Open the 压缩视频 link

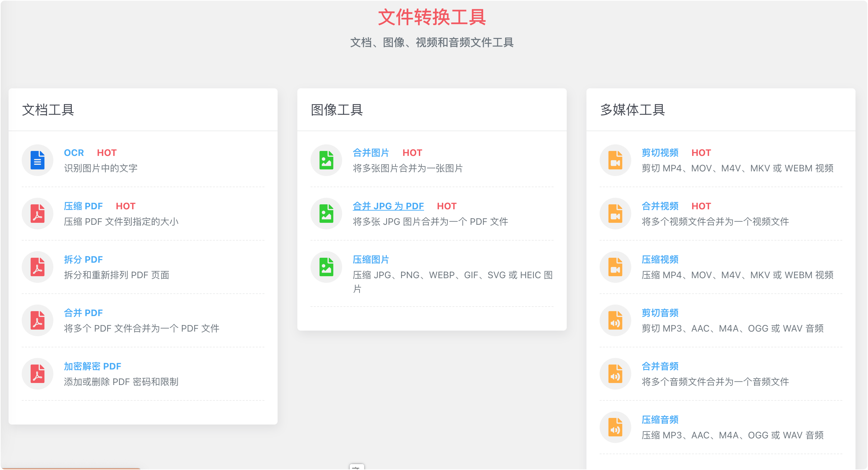(x=660, y=260)
